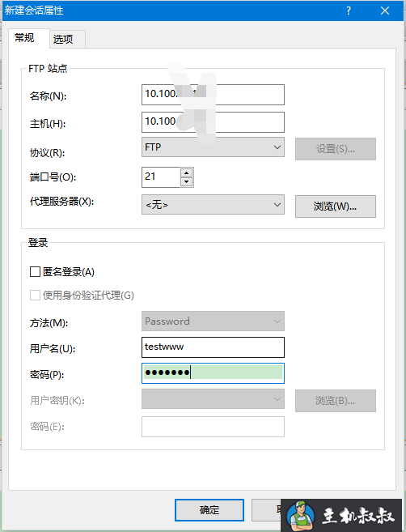Decrease port number with down arrow
406x532 pixels.
(186, 182)
